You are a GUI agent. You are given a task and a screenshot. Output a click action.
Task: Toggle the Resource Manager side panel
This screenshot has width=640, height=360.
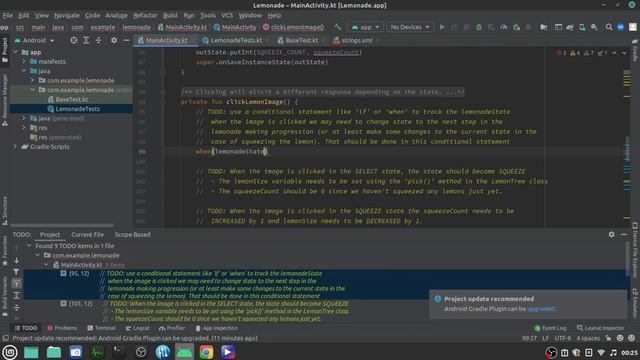(x=5, y=100)
